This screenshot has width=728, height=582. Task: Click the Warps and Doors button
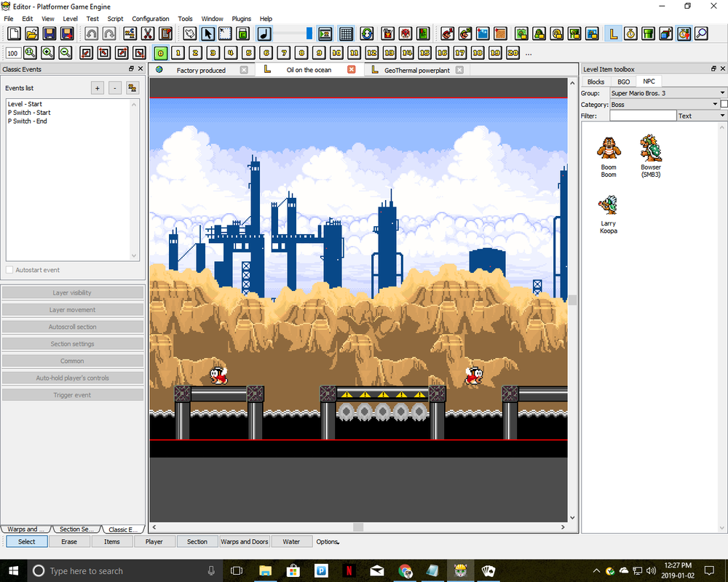coord(245,541)
